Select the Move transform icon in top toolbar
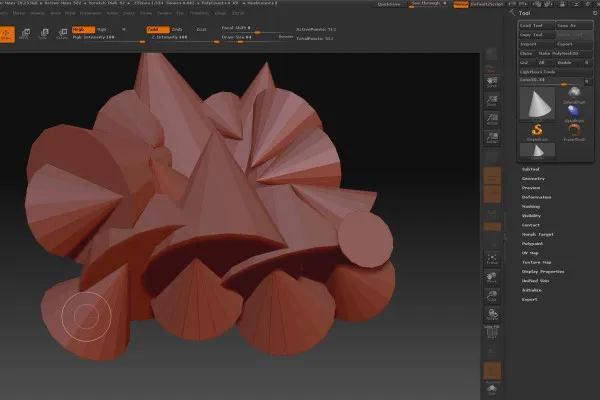Image resolution: width=600 pixels, height=400 pixels. 24,34
